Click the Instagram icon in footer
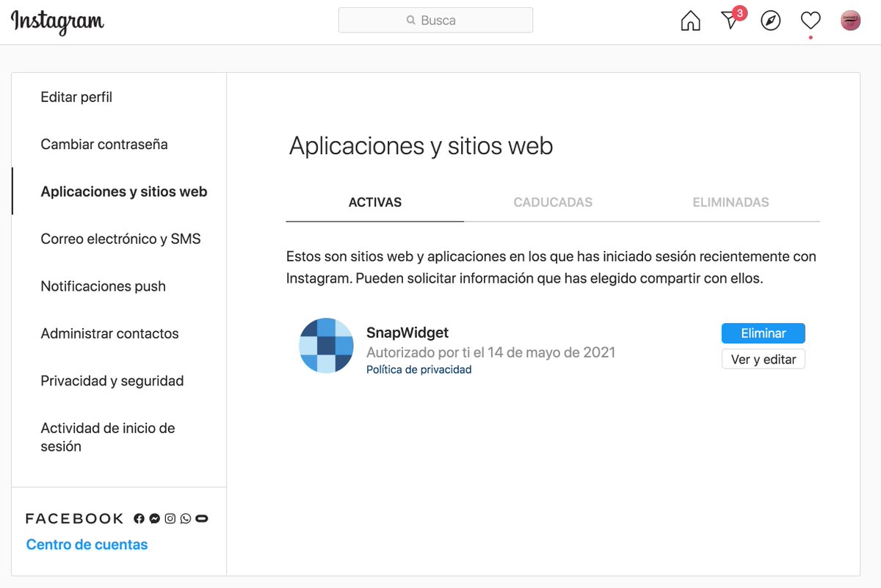Image resolution: width=881 pixels, height=588 pixels. (170, 518)
